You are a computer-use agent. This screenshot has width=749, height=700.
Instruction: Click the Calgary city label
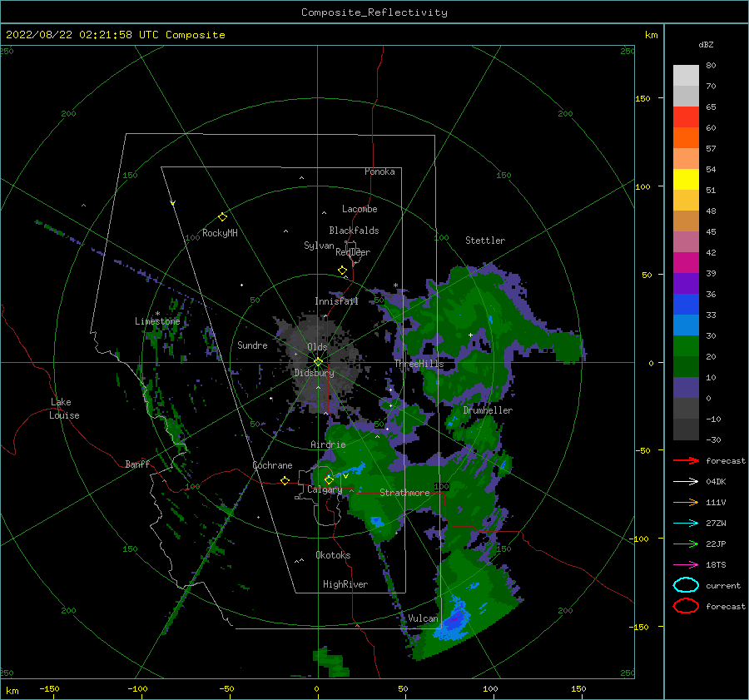point(325,489)
